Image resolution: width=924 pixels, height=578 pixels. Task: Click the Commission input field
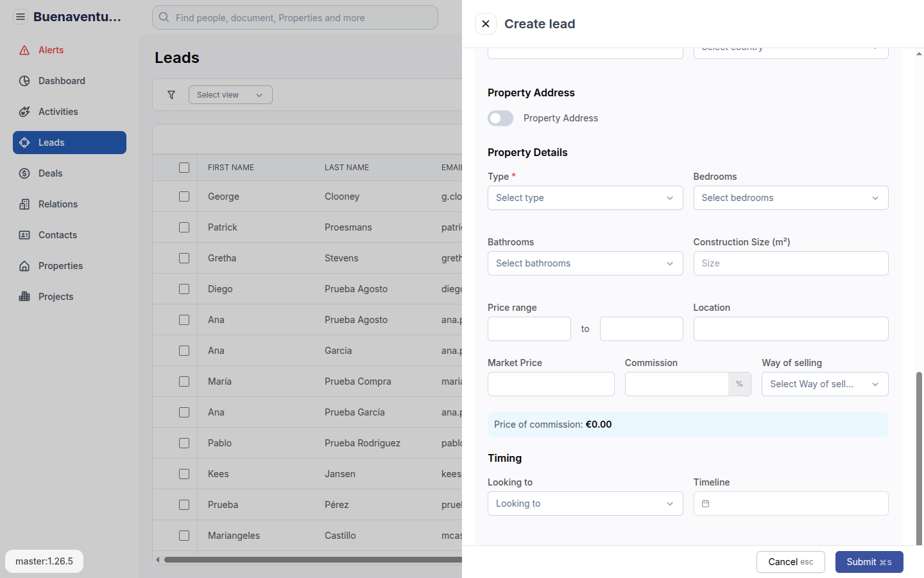[676, 384]
